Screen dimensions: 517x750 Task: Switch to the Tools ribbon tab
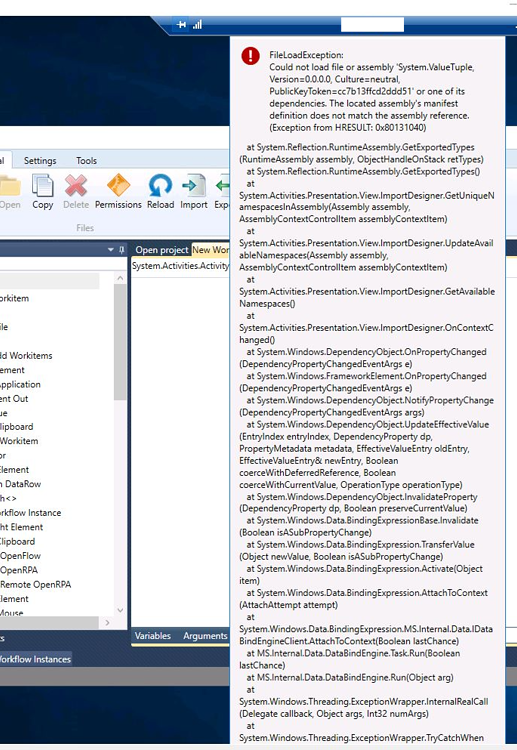(x=87, y=161)
